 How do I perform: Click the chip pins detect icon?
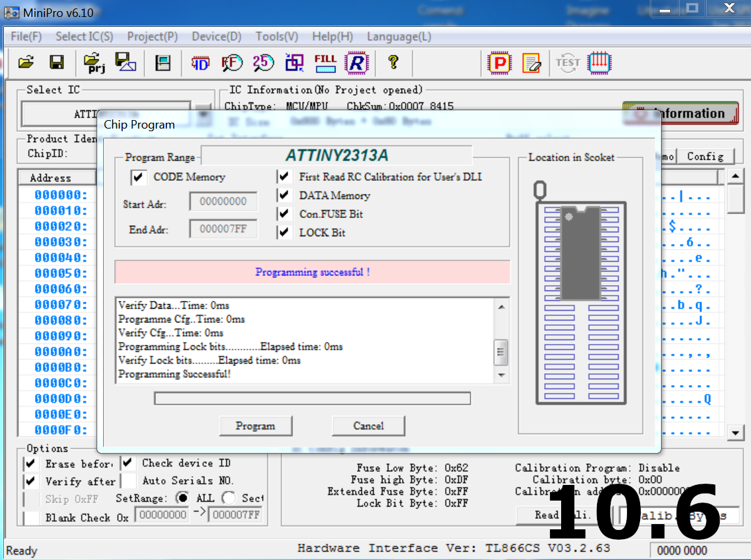(x=599, y=63)
